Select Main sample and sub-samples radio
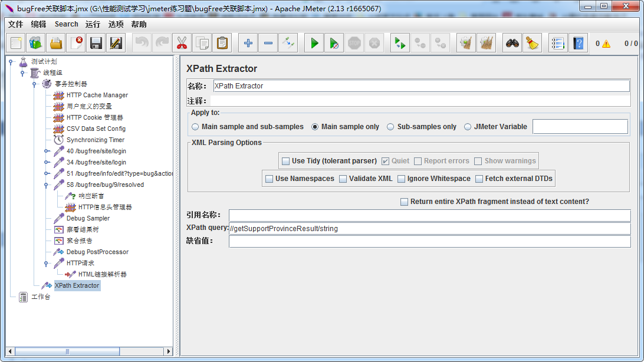Screen dimensions: 644x362 coord(195,127)
